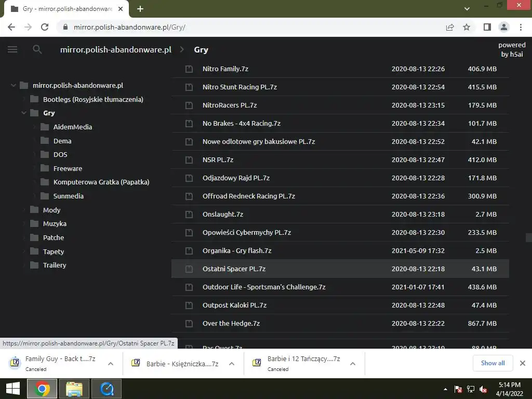The width and height of the screenshot is (532, 399).
Task: Download Odjazdowy Rajd PL.7z
Action: 236,178
